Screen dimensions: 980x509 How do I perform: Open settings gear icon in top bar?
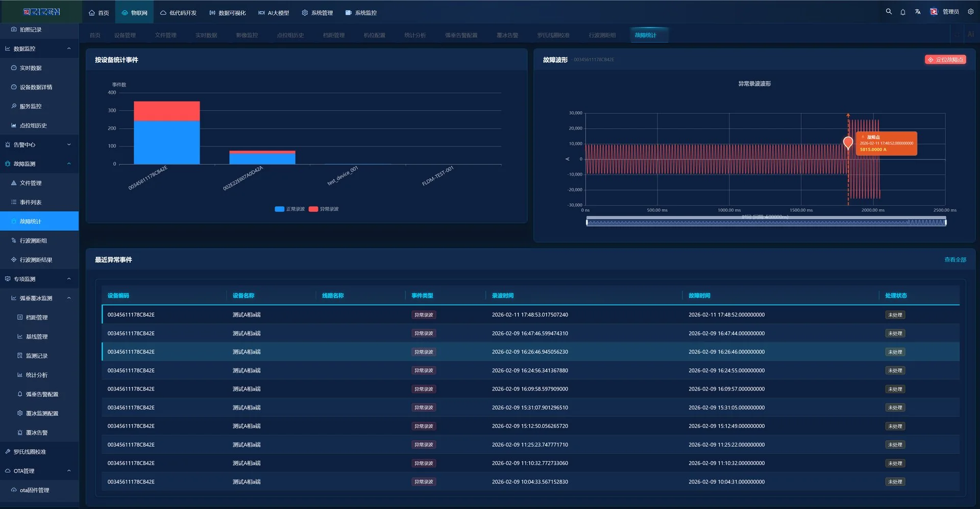click(970, 12)
